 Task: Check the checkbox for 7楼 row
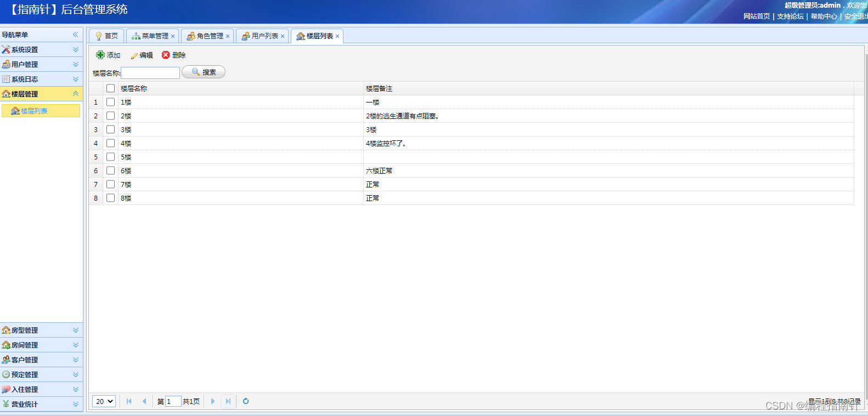(x=110, y=184)
